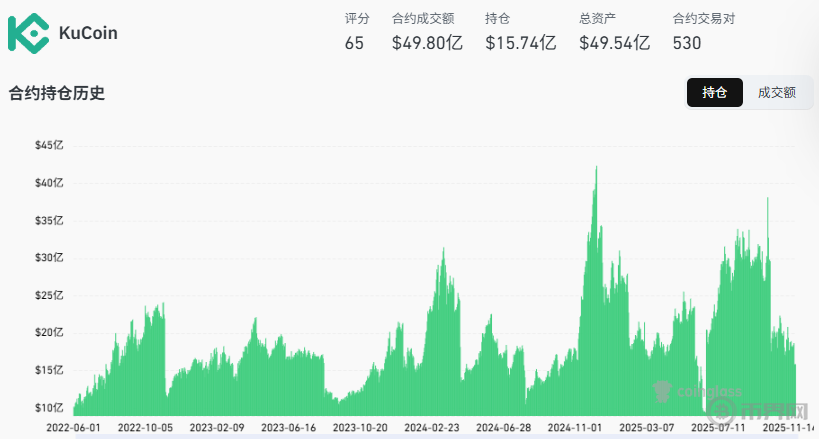Click the $45亿 y-axis label
Image resolution: width=819 pixels, height=439 pixels.
[x=49, y=145]
